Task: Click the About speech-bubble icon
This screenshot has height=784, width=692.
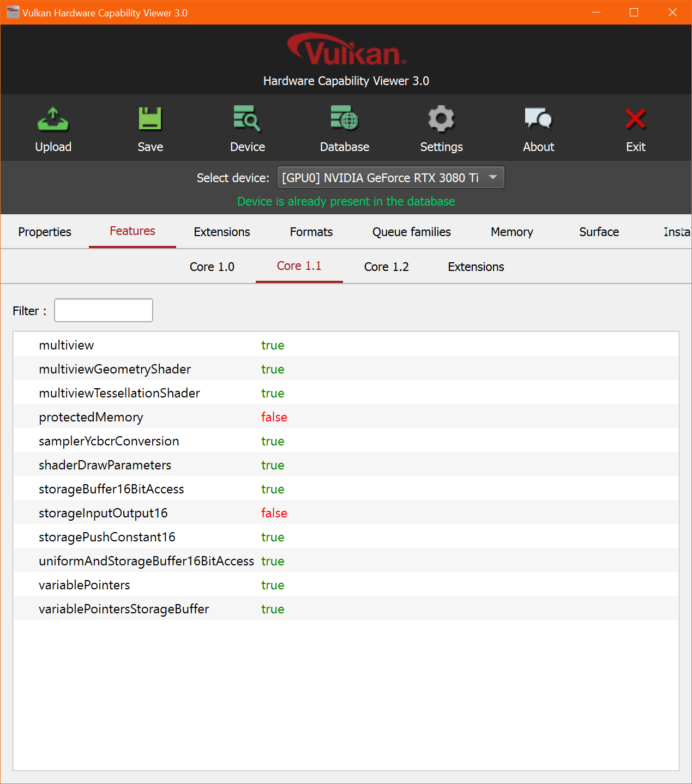Action: click(x=538, y=119)
